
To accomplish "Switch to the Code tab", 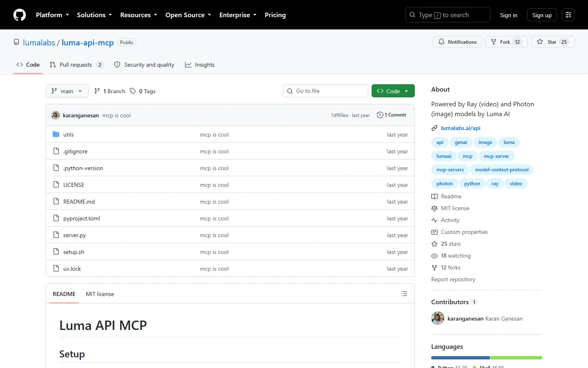I will pos(28,65).
